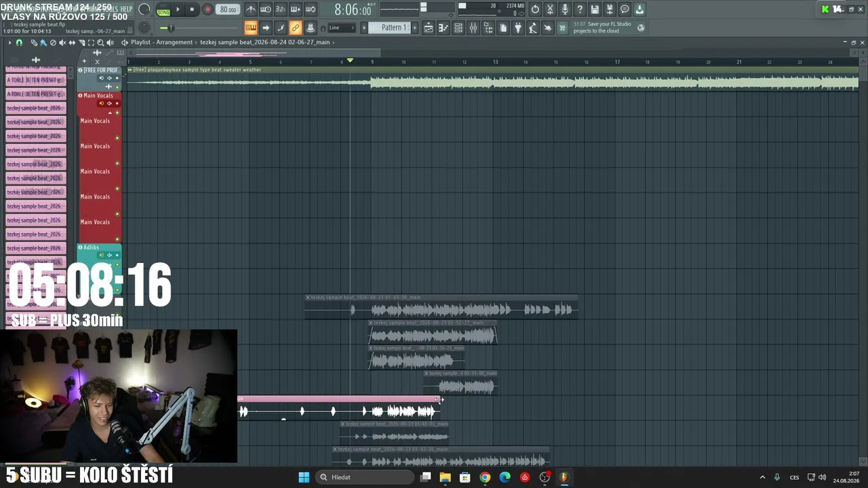This screenshot has height=488, width=868.
Task: Open the shopping cart content library icon
Action: 561,28
